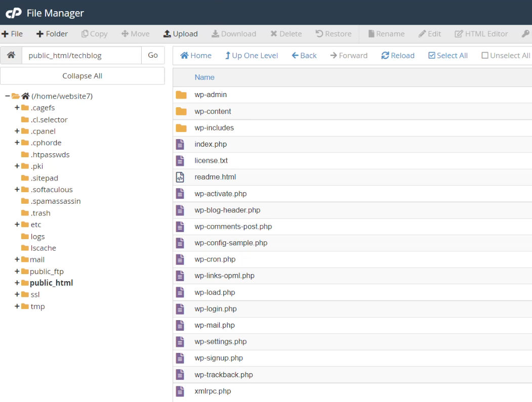Navigate Back

click(304, 56)
